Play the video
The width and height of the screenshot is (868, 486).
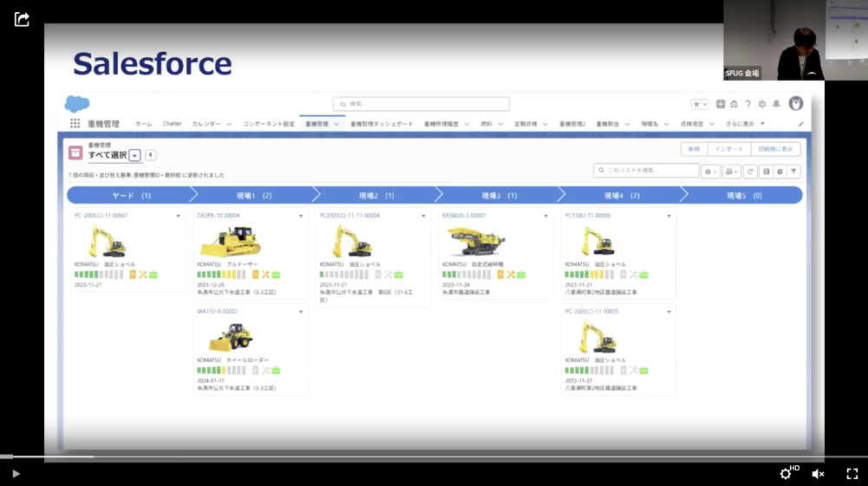(x=16, y=473)
